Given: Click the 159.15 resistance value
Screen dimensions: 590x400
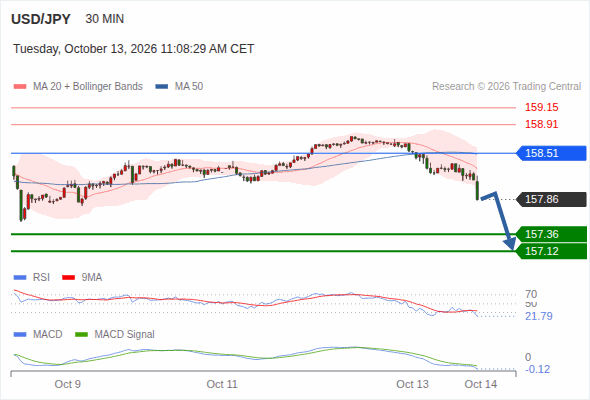Looking at the screenshot, I should (541, 107).
